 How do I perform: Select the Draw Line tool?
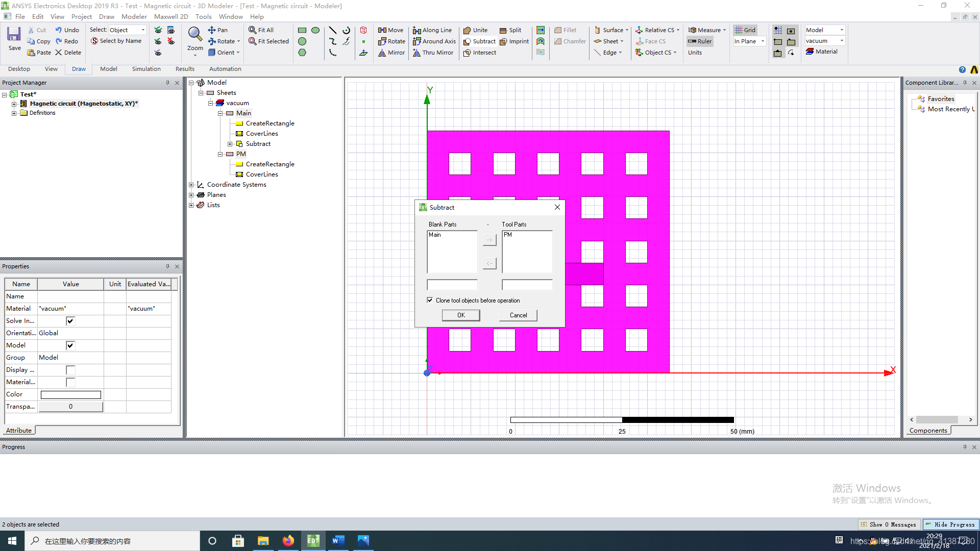point(333,30)
